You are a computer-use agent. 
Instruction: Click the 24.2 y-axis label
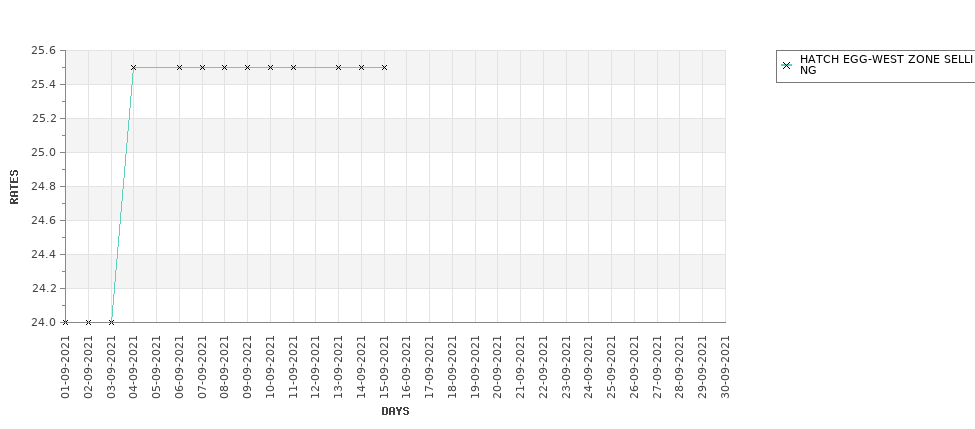44,288
